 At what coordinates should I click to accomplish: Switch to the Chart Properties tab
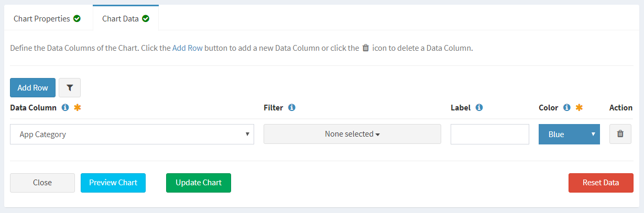pos(47,18)
